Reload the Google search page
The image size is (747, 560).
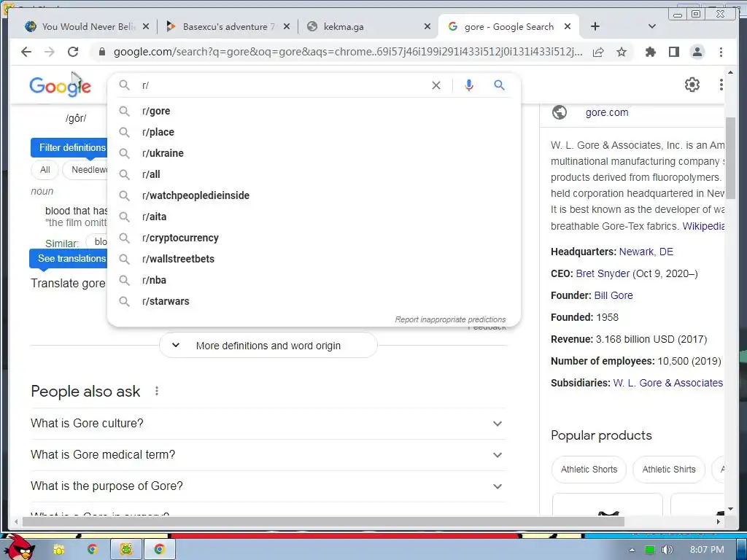(73, 52)
